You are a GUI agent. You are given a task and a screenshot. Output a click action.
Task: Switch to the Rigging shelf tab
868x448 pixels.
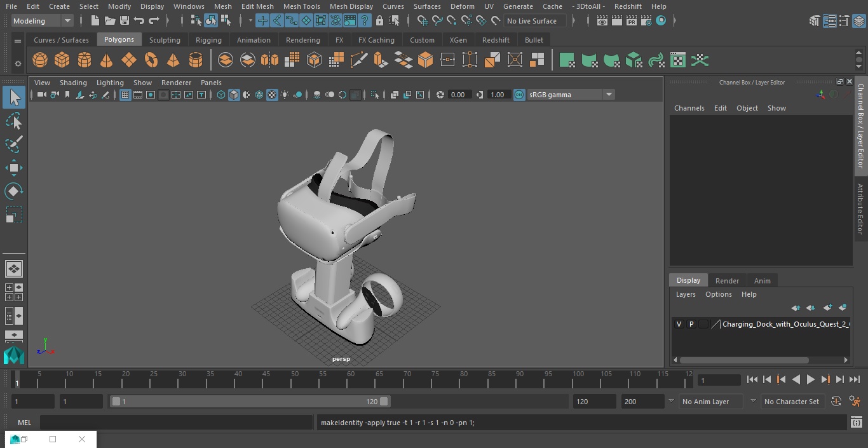coord(208,40)
